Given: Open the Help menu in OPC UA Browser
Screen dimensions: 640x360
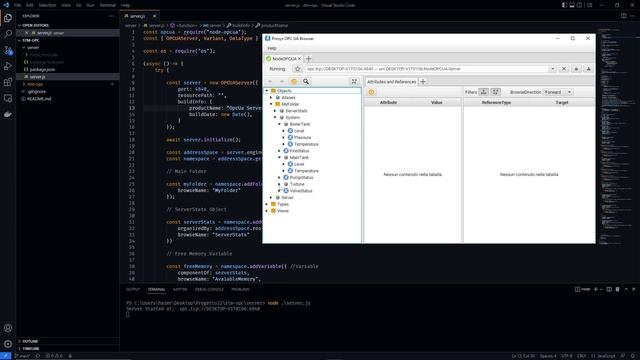Looking at the screenshot, I should click(x=272, y=48).
